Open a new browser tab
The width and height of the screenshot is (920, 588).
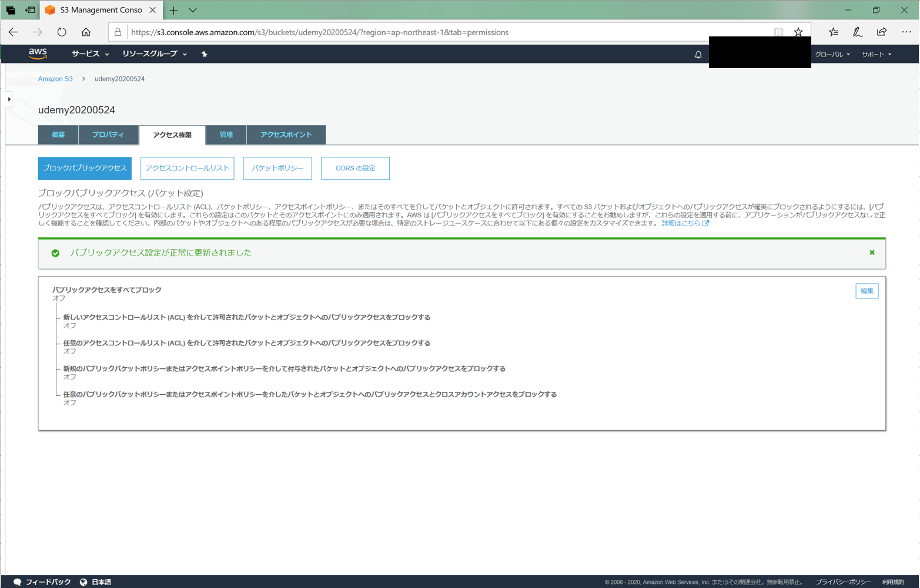[x=173, y=10]
